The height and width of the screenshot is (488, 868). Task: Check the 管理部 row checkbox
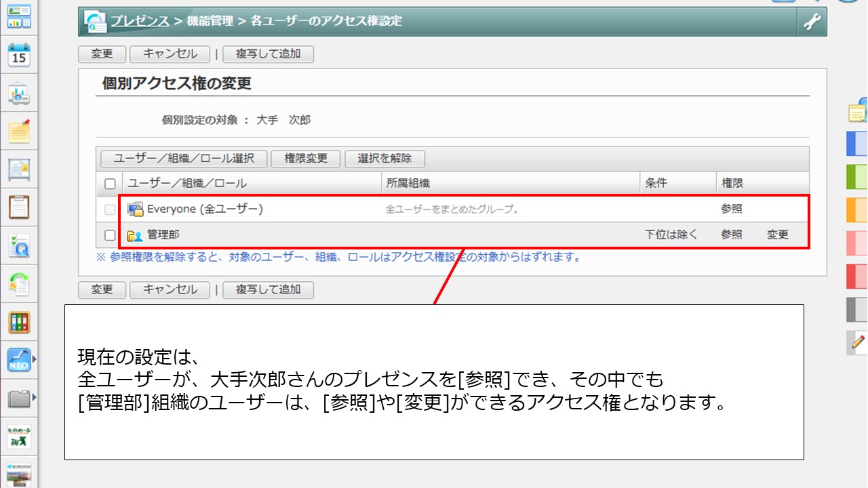[110, 235]
